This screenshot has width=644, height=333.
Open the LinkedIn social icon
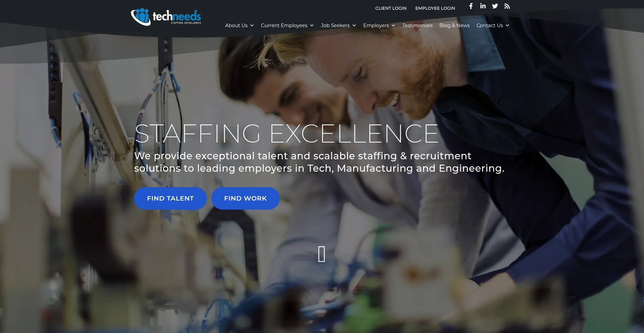click(483, 6)
